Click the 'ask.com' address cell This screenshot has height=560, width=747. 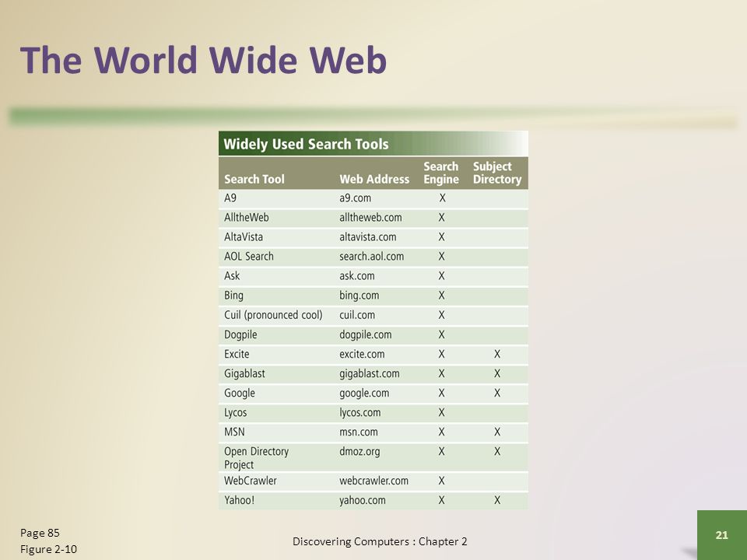[x=357, y=276]
